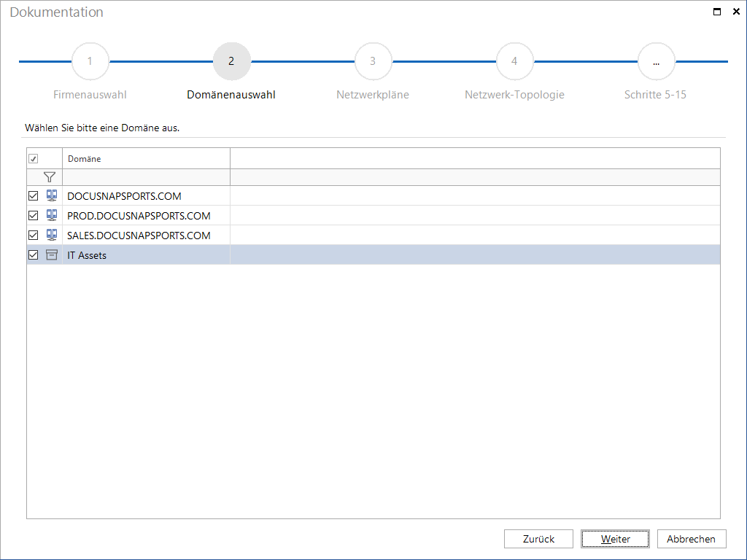This screenshot has width=747, height=560.
Task: Click the Firmenauswahl step label
Action: 90,94
